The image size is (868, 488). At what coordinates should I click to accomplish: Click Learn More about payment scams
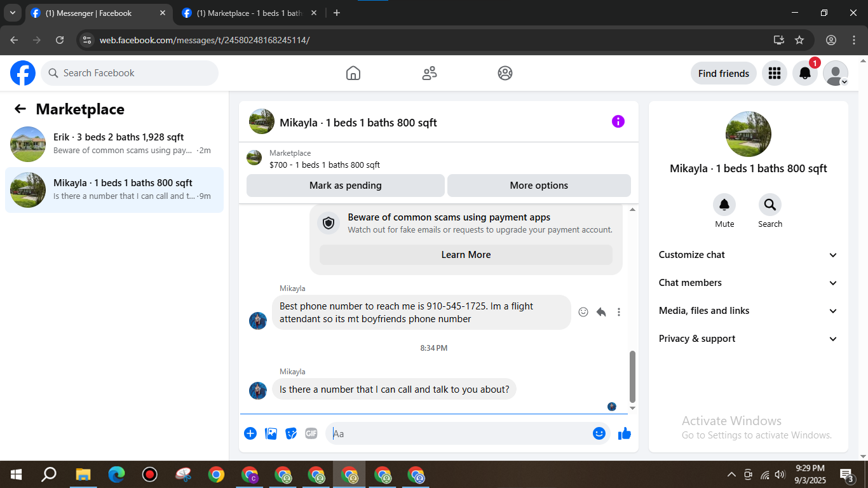[466, 255]
